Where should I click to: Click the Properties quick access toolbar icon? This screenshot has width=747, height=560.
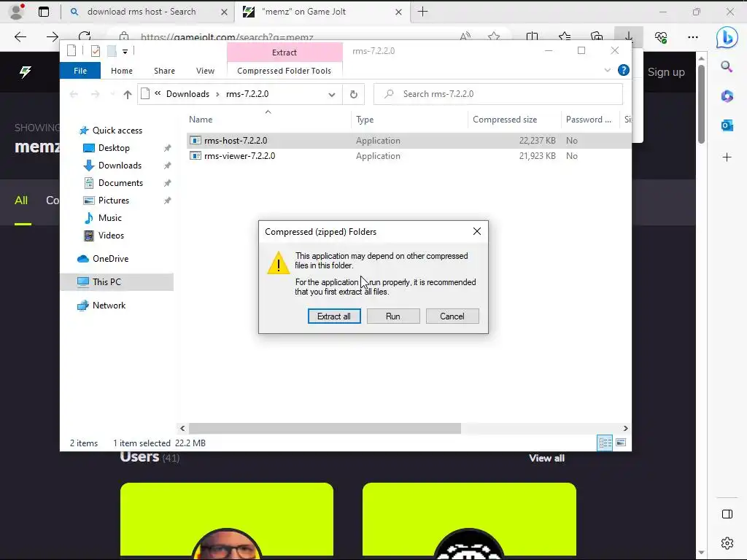96,51
